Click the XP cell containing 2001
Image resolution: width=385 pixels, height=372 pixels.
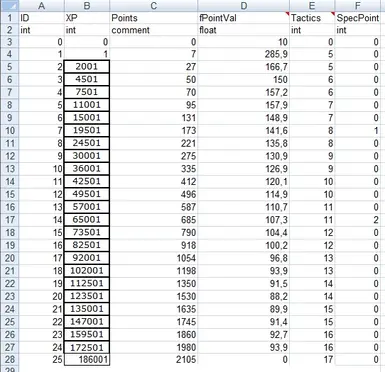[87, 67]
